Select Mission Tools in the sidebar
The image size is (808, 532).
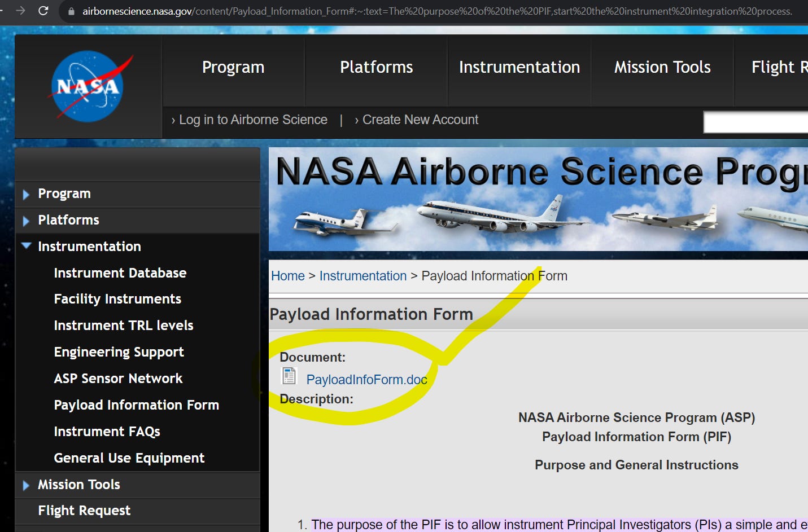(79, 485)
